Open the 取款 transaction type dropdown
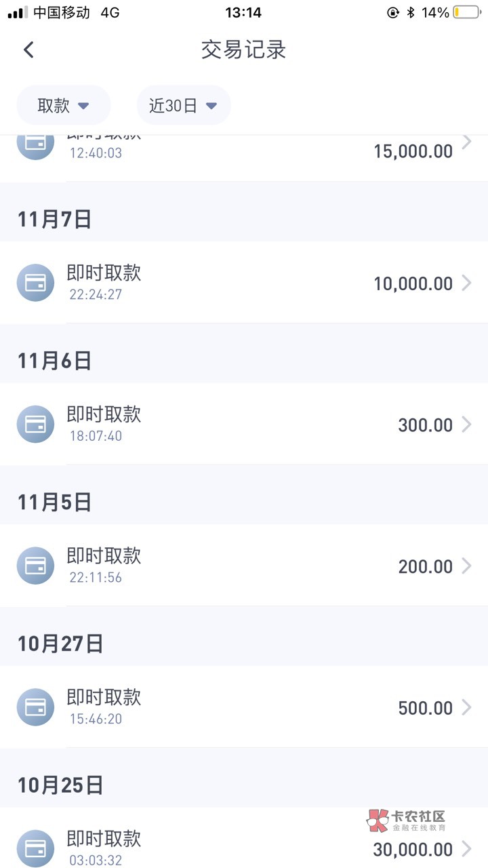Screen dimensions: 488x868 (x=63, y=105)
